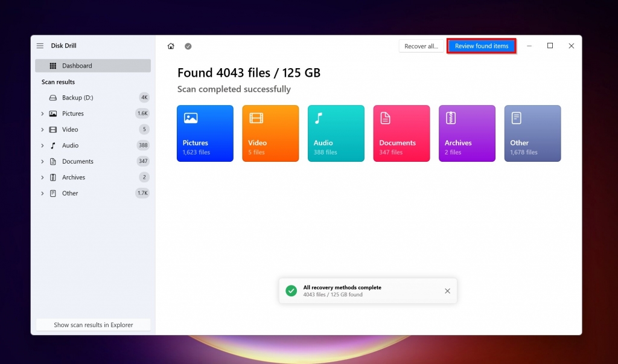Go to the home screen icon
Image resolution: width=618 pixels, height=364 pixels.
pos(171,46)
